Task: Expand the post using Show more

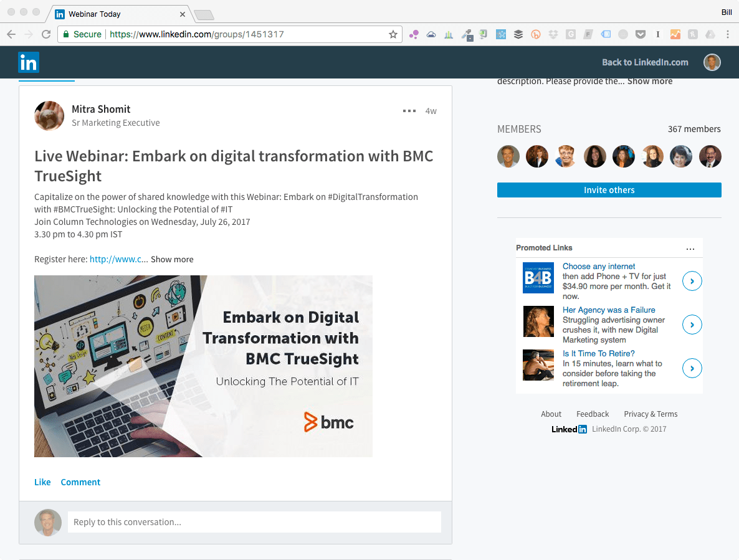Action: pos(171,259)
